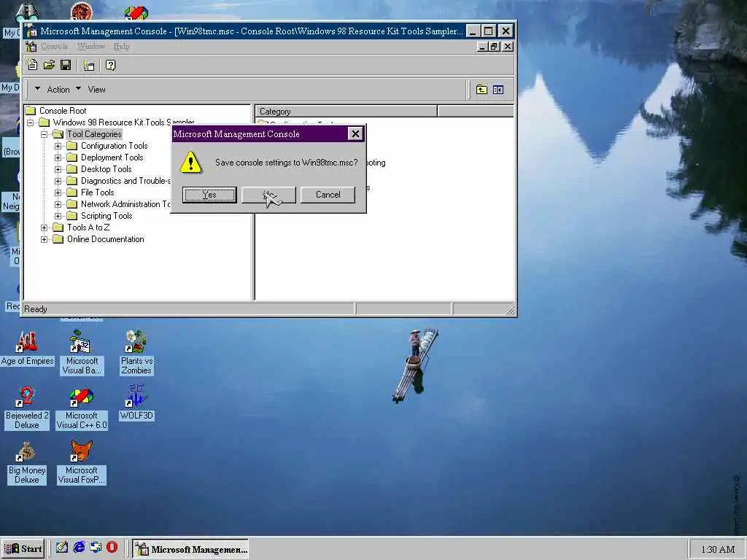Expand the Network Administration Tools node
The width and height of the screenshot is (747, 560).
58,205
